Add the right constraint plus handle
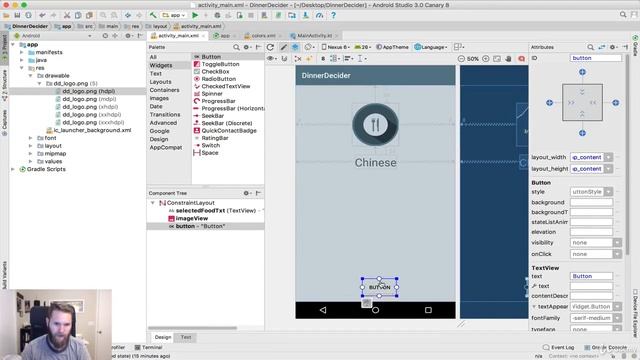The height and width of the screenshot is (360, 640). point(616,103)
